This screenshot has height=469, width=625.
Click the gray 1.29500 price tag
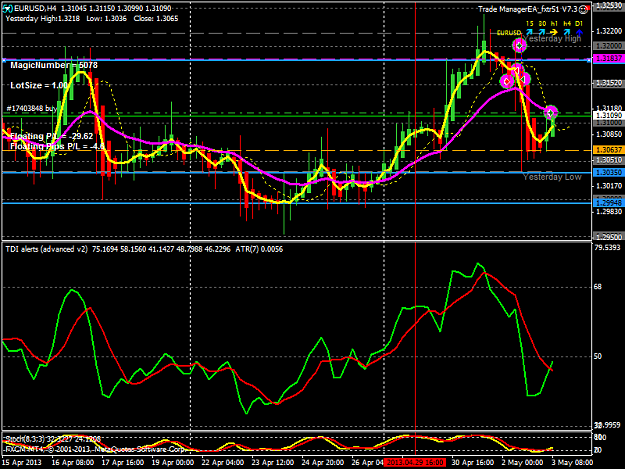[x=609, y=237]
